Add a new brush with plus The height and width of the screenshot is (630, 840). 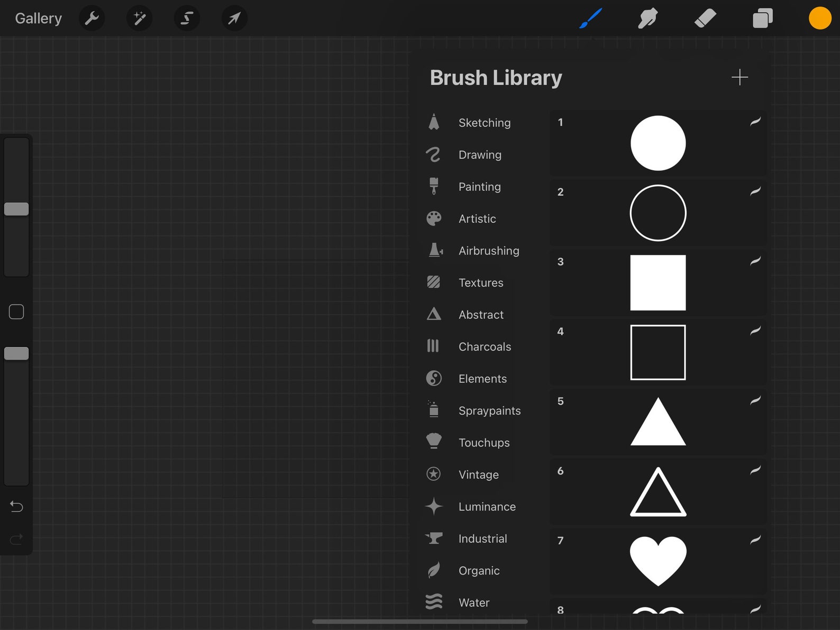coord(739,78)
